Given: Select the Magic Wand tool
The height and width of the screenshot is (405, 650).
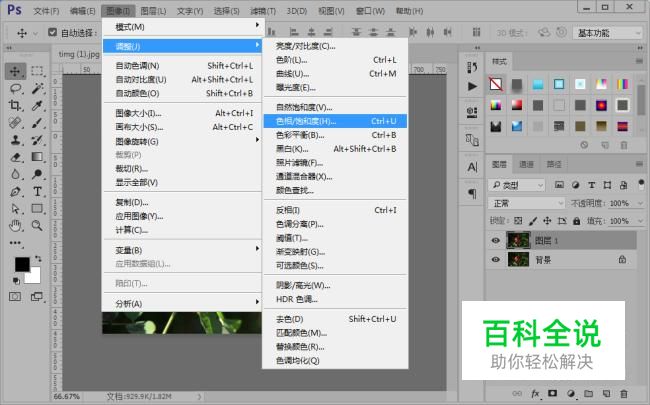Looking at the screenshot, I should coord(37,88).
